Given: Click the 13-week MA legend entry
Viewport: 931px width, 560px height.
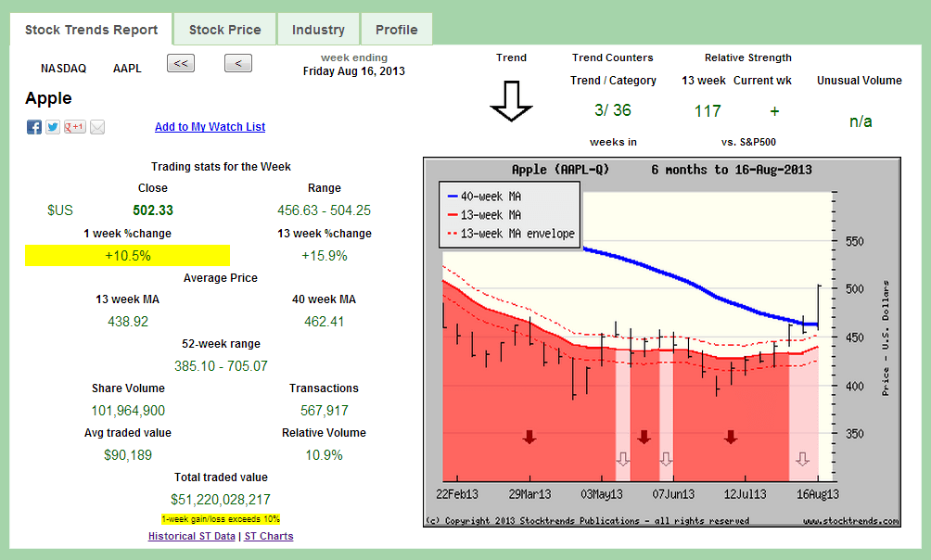Looking at the screenshot, I should (x=484, y=215).
